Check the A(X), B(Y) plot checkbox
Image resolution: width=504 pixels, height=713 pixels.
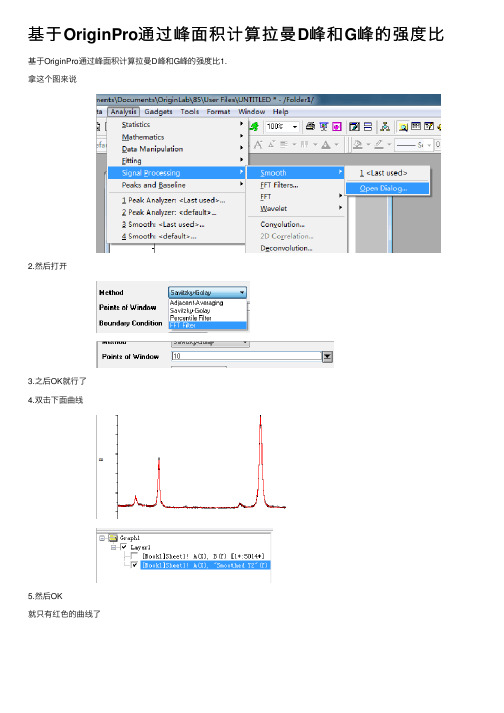pyautogui.click(x=134, y=556)
